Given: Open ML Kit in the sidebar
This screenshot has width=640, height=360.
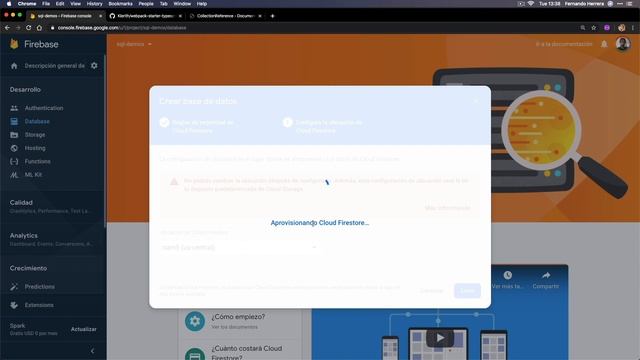Looking at the screenshot, I should 33,175.
